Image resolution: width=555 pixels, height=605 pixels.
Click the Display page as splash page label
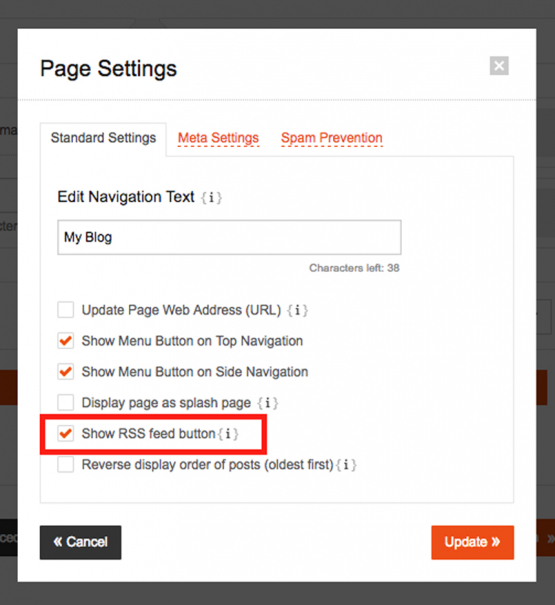[x=166, y=403]
